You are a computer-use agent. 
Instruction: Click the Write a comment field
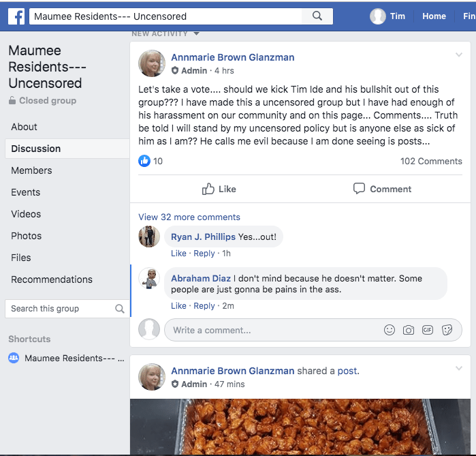272,330
